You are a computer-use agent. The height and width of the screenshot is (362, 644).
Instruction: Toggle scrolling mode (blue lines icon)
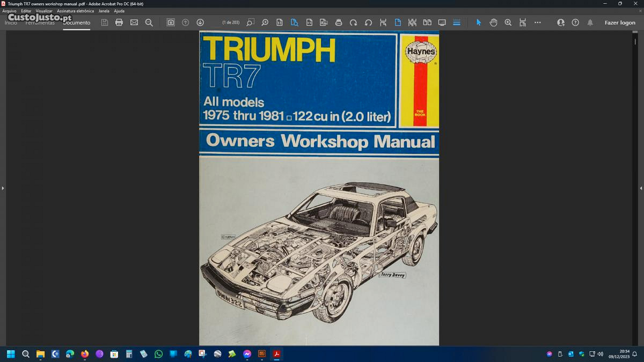click(457, 23)
